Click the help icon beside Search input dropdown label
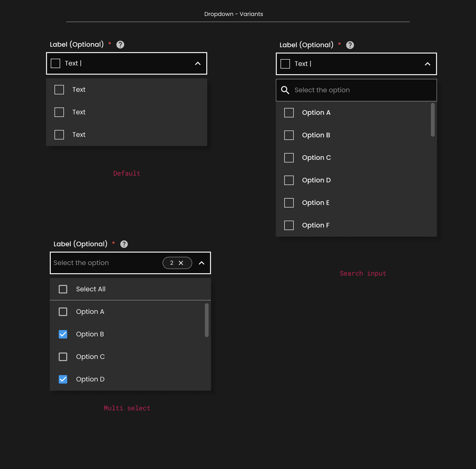 pos(350,45)
